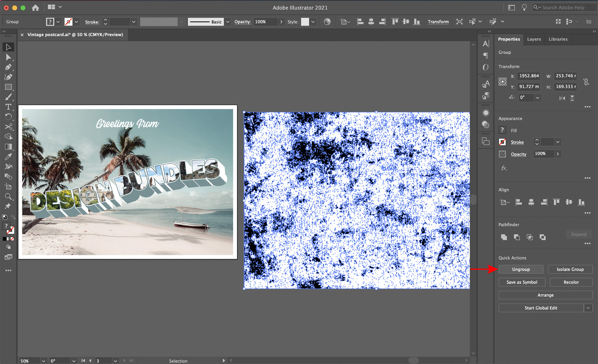
Task: Select the Pen tool
Action: (8, 67)
